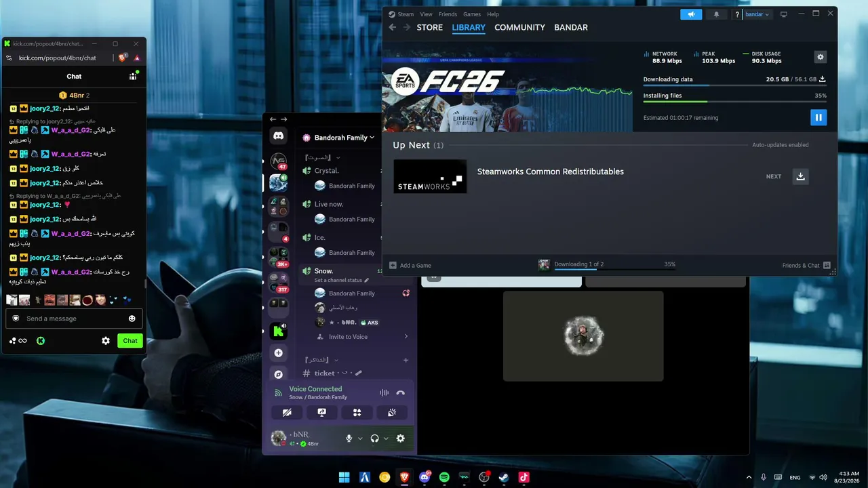Open Discord user settings gear

tap(401, 439)
